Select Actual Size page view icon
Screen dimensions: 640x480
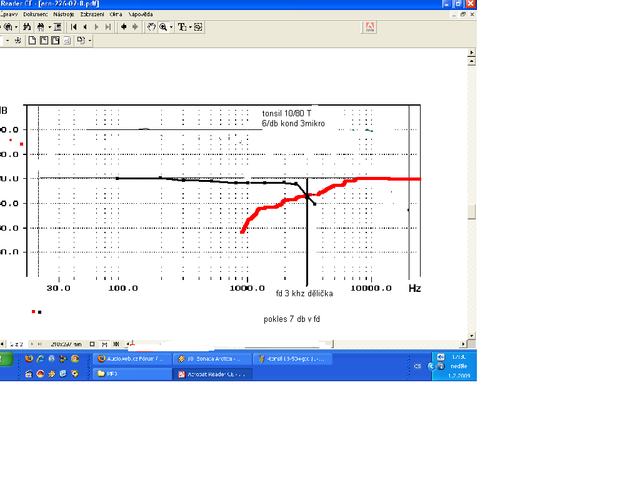(x=32, y=40)
